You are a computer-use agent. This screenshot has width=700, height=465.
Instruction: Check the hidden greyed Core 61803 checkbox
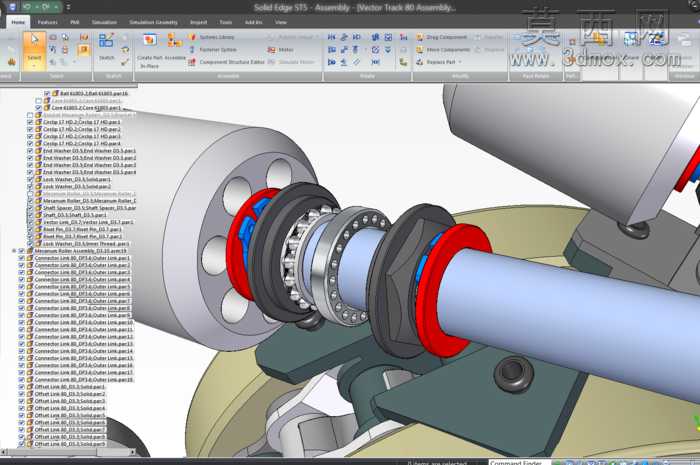(x=39, y=100)
